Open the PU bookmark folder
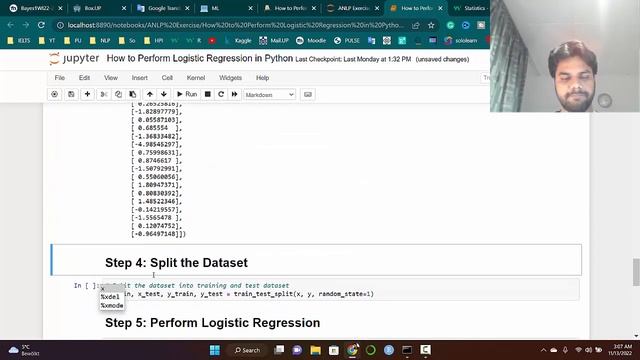 pyautogui.click(x=73, y=40)
